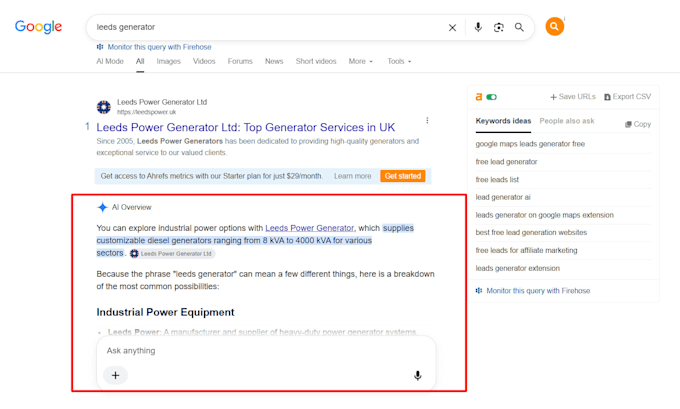Expand the Tools dropdown
The image size is (680, 409).
[x=399, y=61]
